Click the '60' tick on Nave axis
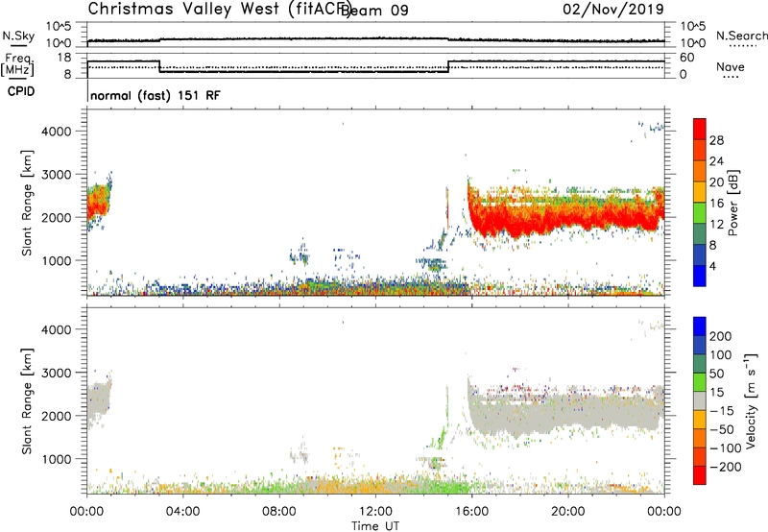Viewport: 768px width, 532px height. tap(687, 58)
